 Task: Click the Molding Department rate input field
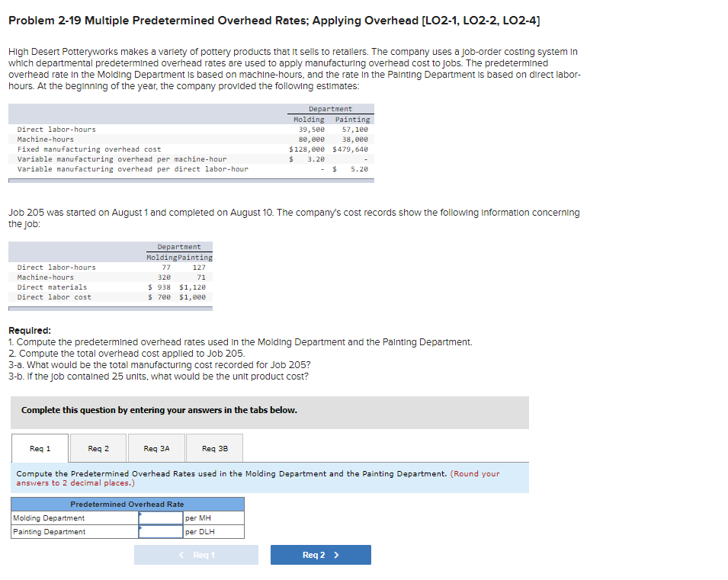[160, 518]
